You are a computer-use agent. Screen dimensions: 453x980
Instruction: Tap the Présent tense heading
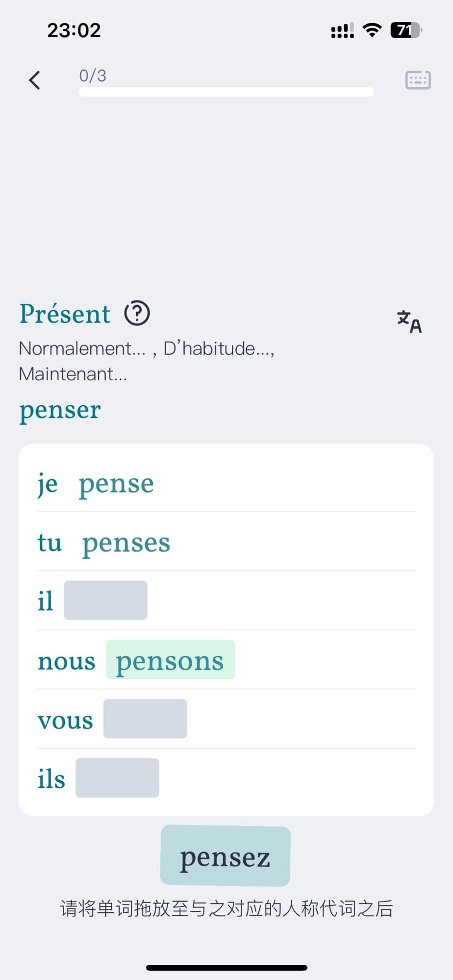(65, 314)
